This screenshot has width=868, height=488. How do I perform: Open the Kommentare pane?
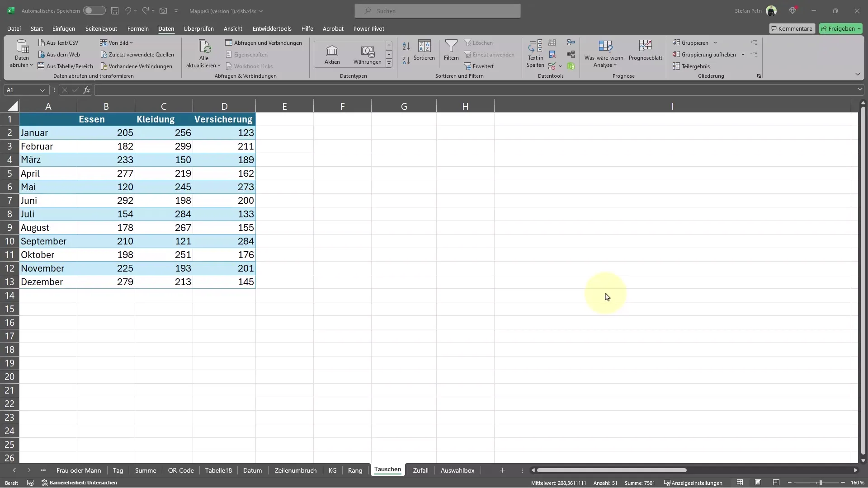tap(792, 28)
